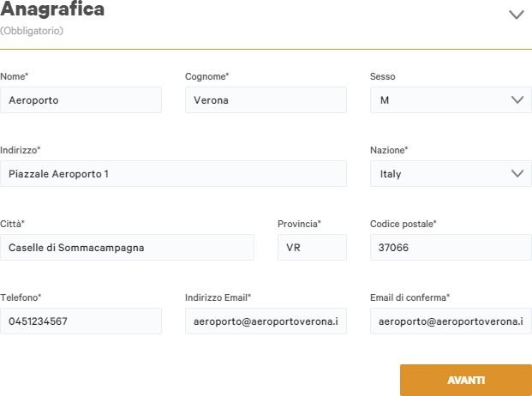Open the Nazione dropdown arrow
The image size is (532, 396).
tap(517, 173)
